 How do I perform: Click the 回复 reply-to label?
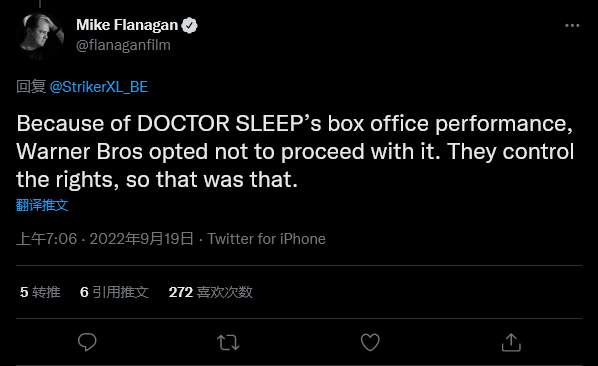tap(31, 87)
